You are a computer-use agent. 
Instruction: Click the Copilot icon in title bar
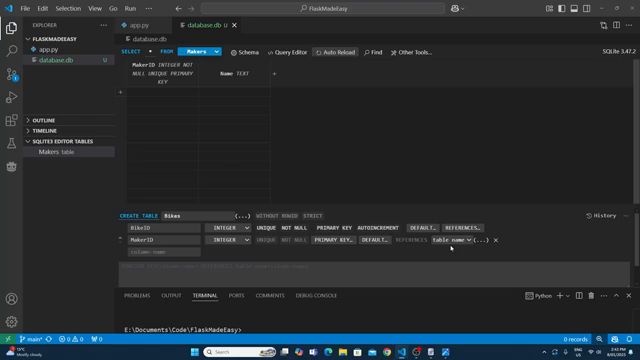coord(455,9)
